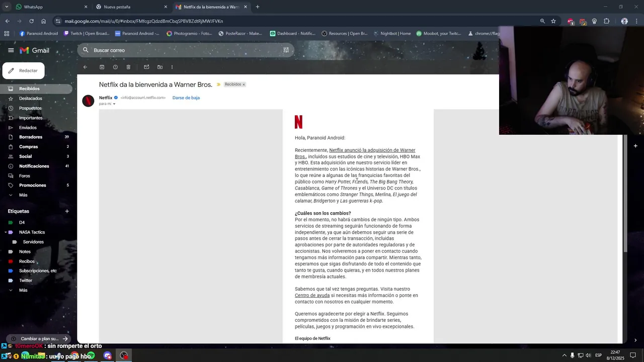Open Photogramio bookmark
This screenshot has height=362, width=644.
pos(189,34)
